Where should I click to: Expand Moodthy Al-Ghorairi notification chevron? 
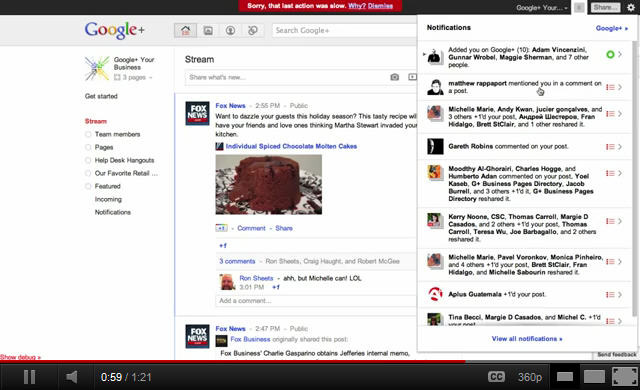pyautogui.click(x=620, y=173)
